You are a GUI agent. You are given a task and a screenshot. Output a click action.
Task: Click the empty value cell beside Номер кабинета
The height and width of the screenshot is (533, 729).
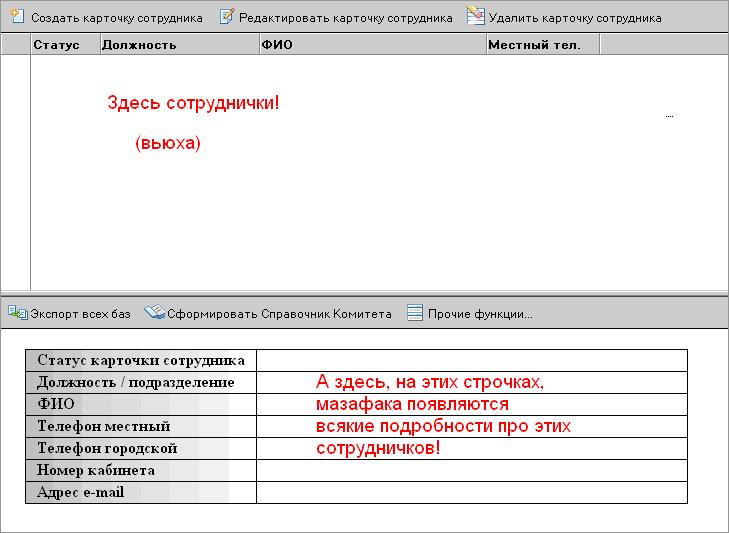(x=472, y=470)
